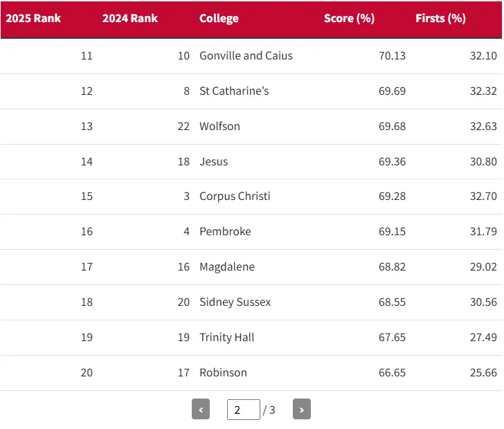Click the Robinson college name
Screen dimensions: 504x429
(223, 373)
